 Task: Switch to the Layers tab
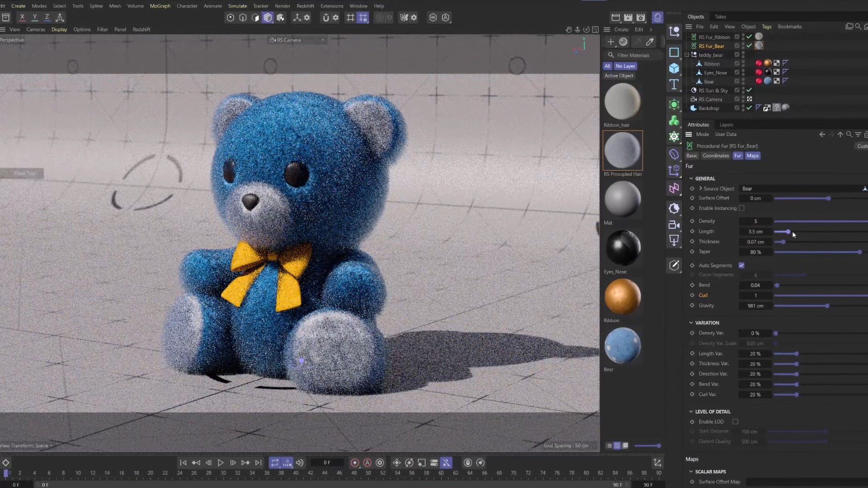point(726,125)
